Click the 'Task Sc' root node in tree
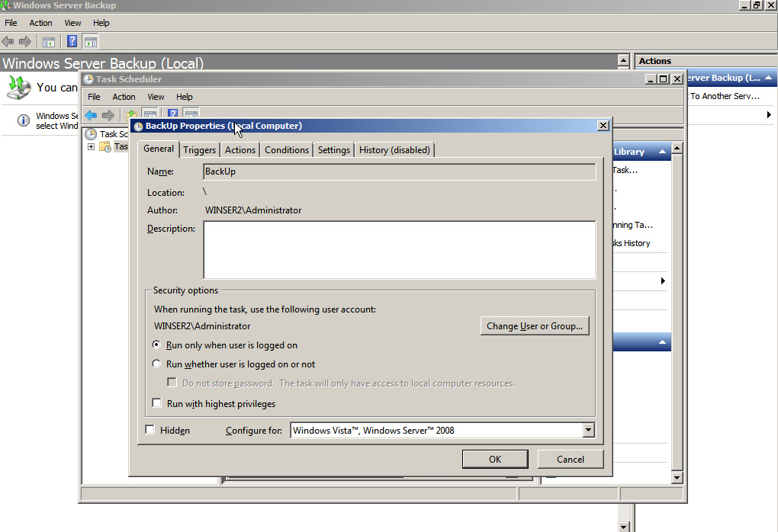The height and width of the screenshot is (532, 778). pyautogui.click(x=114, y=134)
